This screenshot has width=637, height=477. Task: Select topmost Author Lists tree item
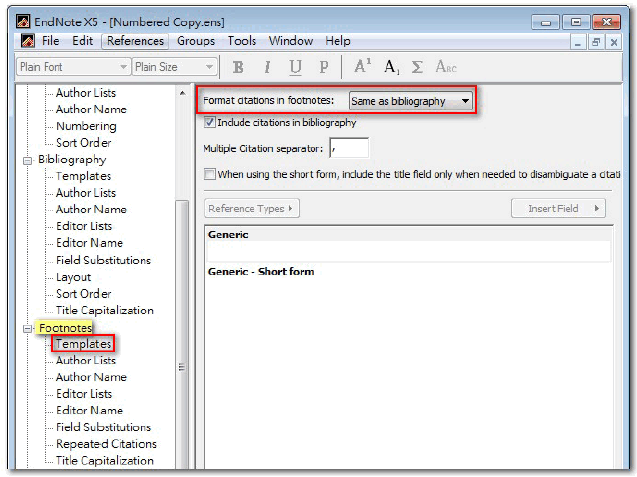pyautogui.click(x=86, y=93)
